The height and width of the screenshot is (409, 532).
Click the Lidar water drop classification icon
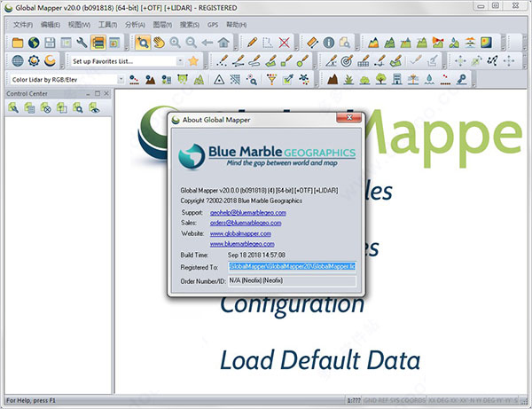(429, 80)
